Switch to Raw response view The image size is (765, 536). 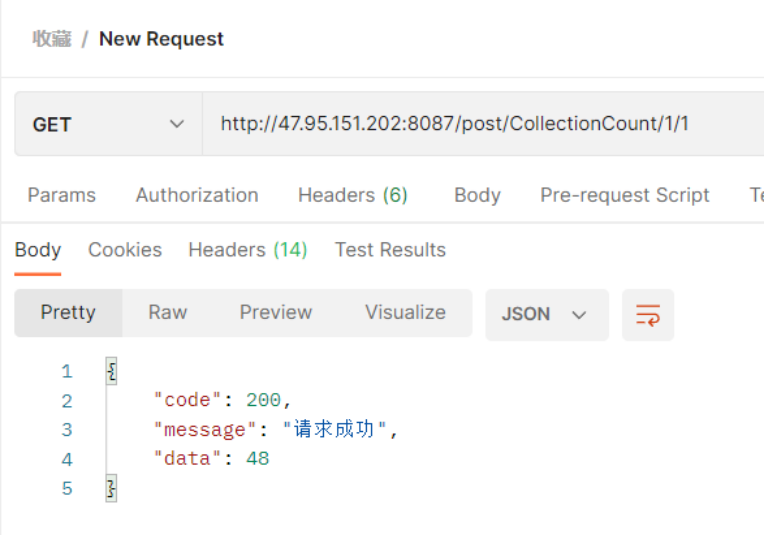click(168, 313)
